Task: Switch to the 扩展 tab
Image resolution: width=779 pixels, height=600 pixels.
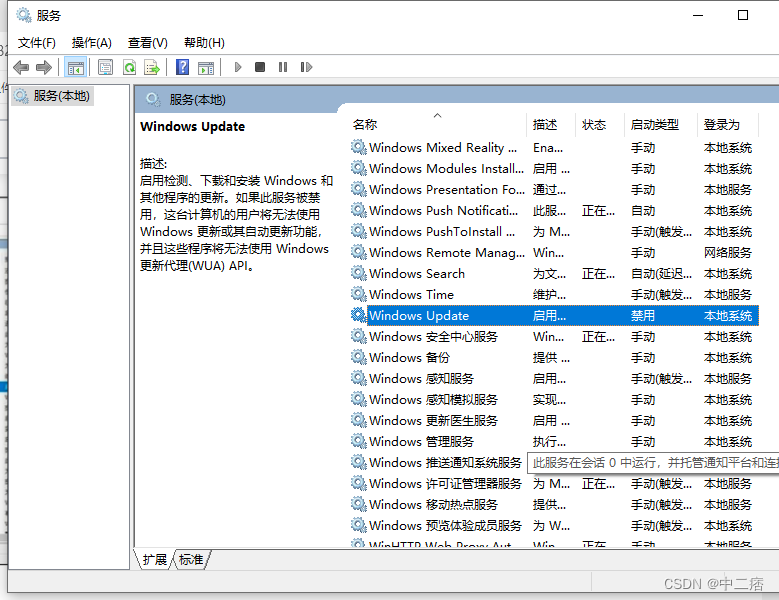Action: click(155, 560)
